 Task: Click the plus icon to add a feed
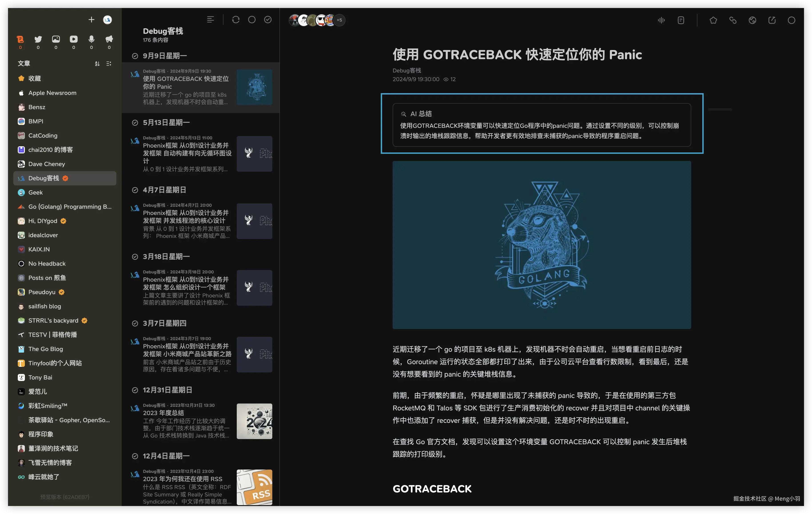tap(91, 20)
